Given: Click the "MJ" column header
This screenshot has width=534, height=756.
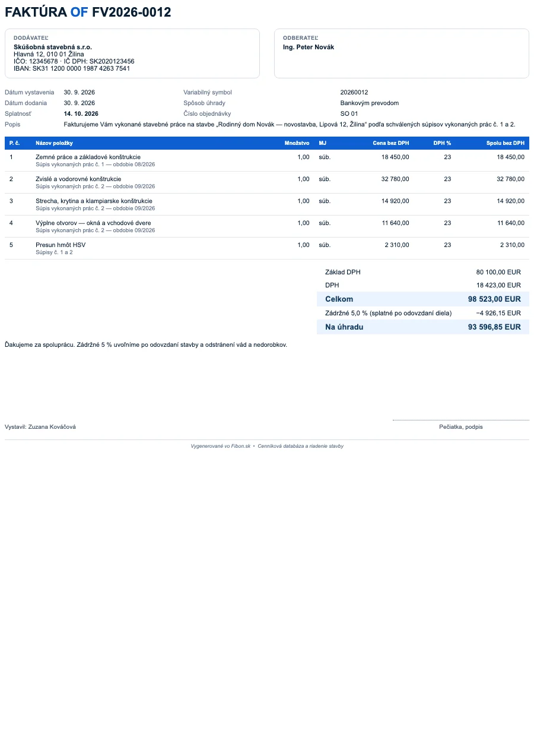Looking at the screenshot, I should click(322, 143).
